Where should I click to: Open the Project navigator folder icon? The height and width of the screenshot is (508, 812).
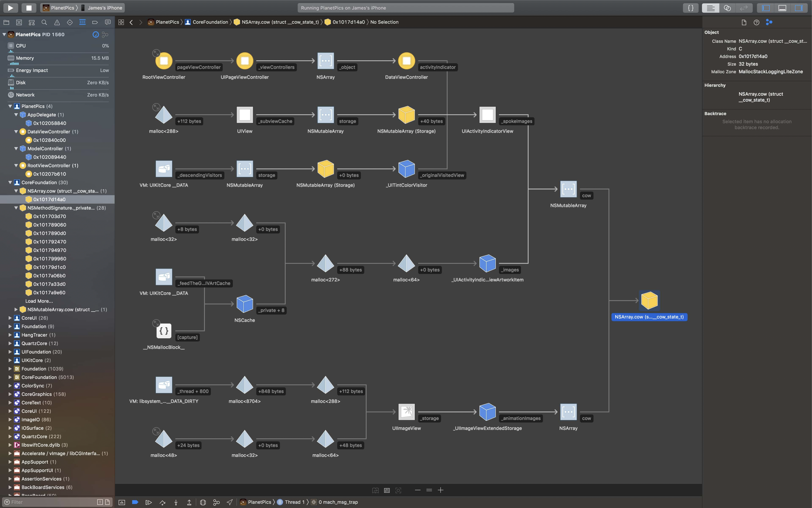(x=6, y=22)
